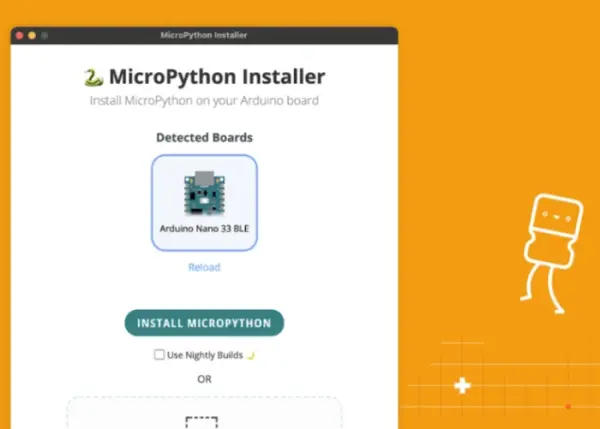
Task: Click the window title bar text
Action: click(204, 35)
